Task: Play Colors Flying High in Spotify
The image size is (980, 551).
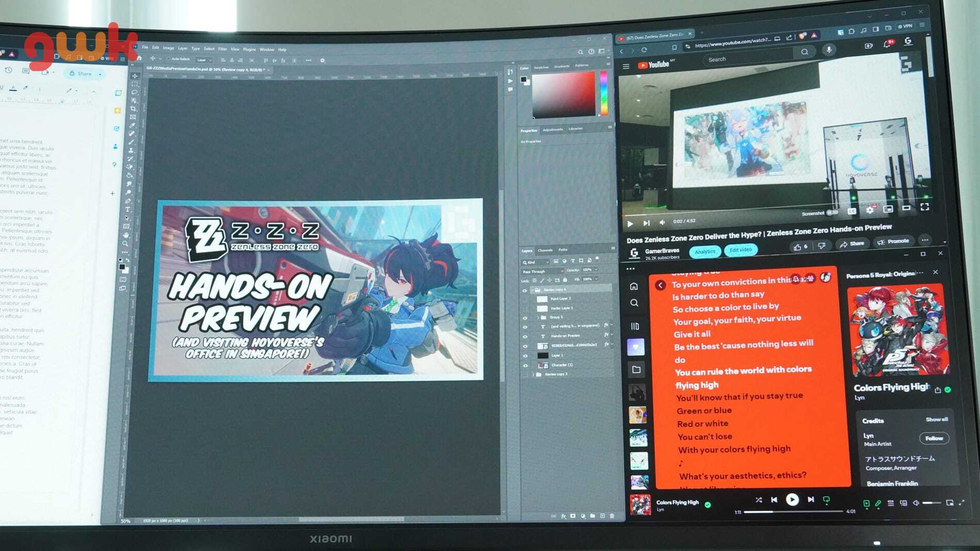Action: tap(792, 499)
